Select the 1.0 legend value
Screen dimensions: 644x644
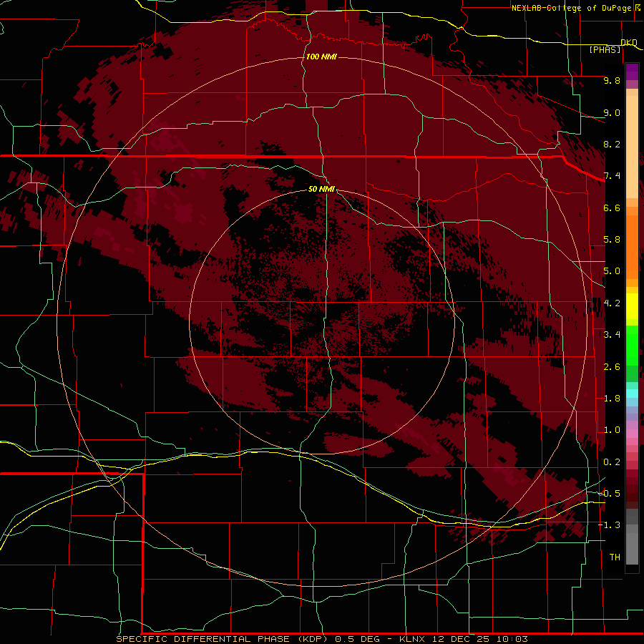(x=612, y=430)
